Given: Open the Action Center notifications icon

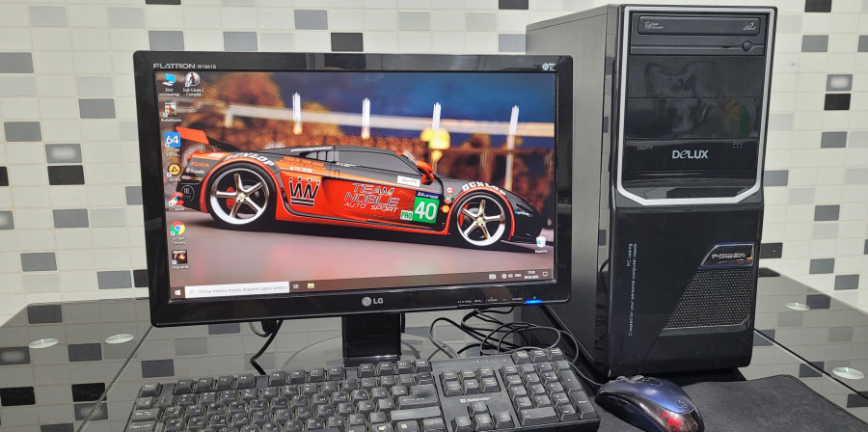Looking at the screenshot, I should (544, 275).
